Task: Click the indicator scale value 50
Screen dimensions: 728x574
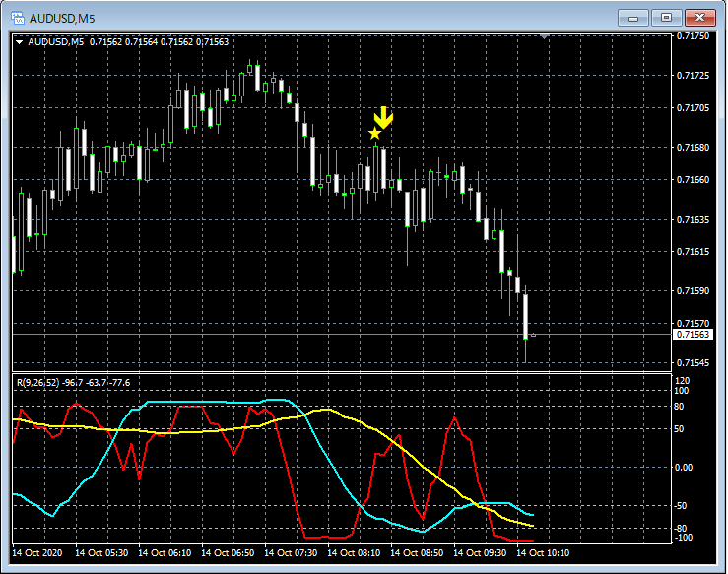Action: click(x=679, y=429)
